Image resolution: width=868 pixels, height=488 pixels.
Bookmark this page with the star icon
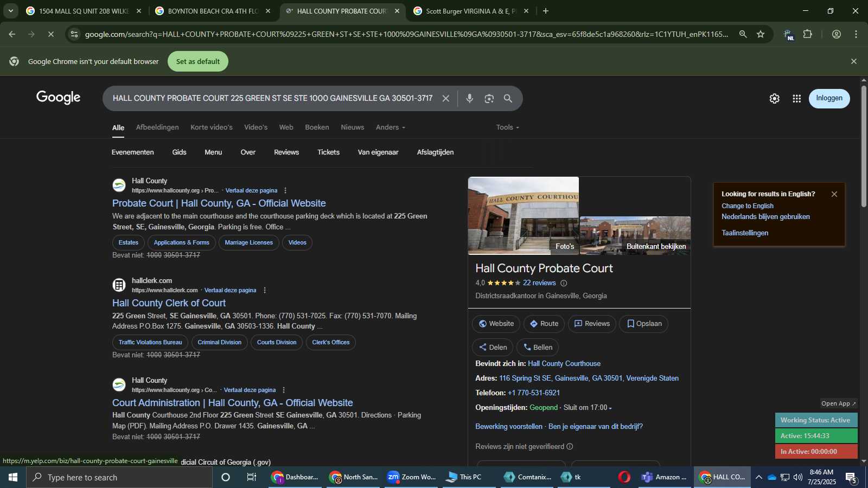point(761,34)
